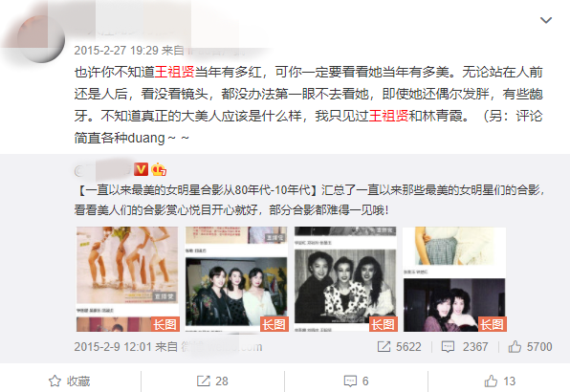Open the fourth thumbnail of two women
This screenshot has width=570, height=392.
455,279
